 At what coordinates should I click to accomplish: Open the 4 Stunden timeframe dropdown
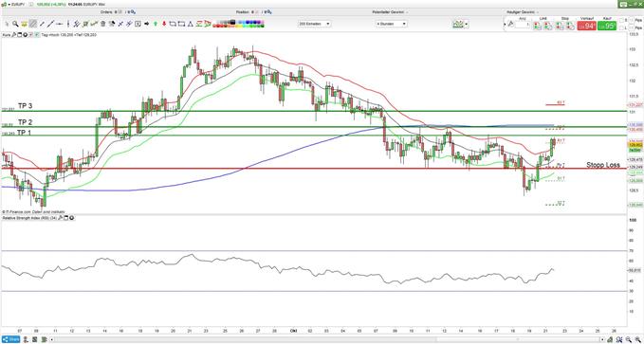[392, 24]
